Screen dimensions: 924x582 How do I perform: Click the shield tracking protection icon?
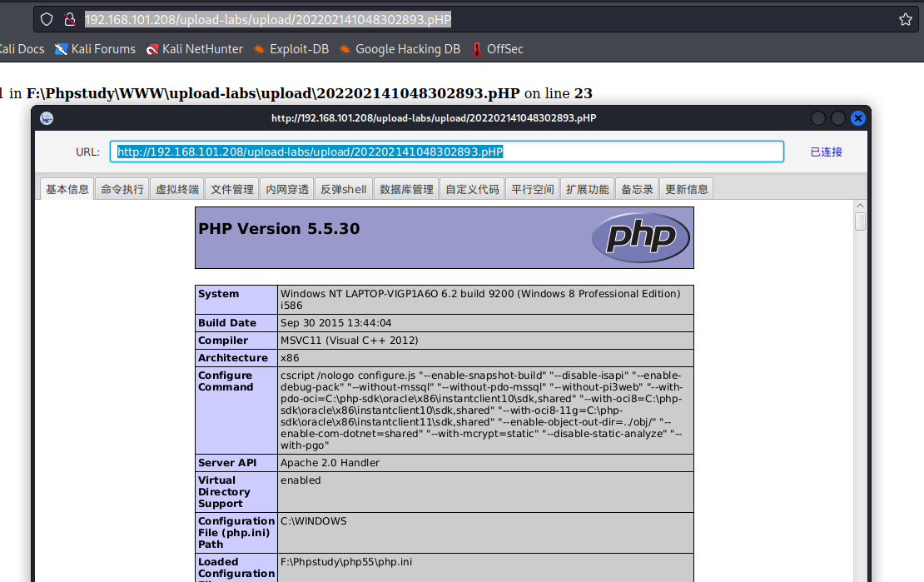click(x=47, y=19)
